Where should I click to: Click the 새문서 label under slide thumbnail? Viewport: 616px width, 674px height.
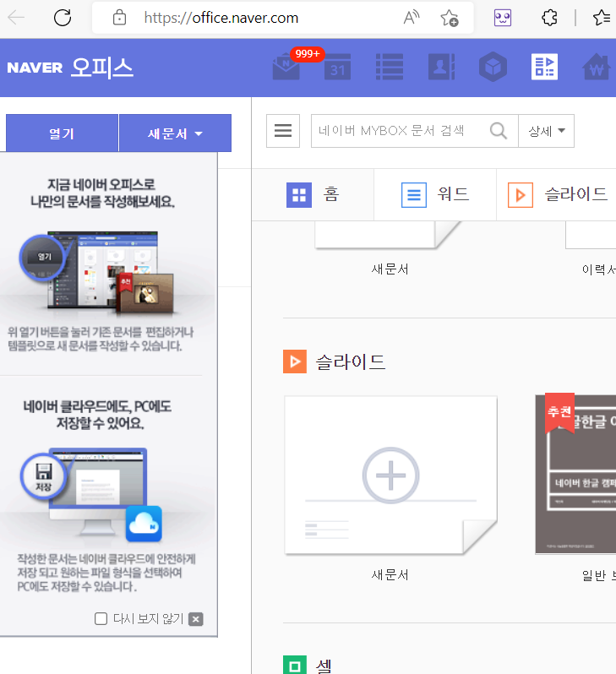point(390,574)
